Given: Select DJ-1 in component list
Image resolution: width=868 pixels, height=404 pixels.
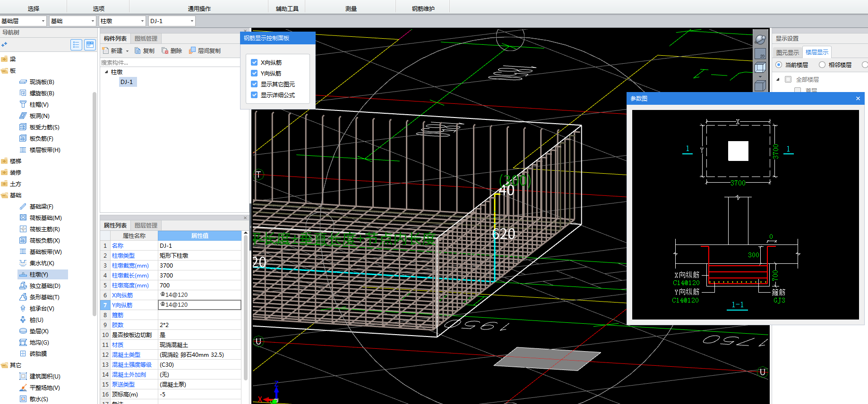Looking at the screenshot, I should (x=127, y=82).
